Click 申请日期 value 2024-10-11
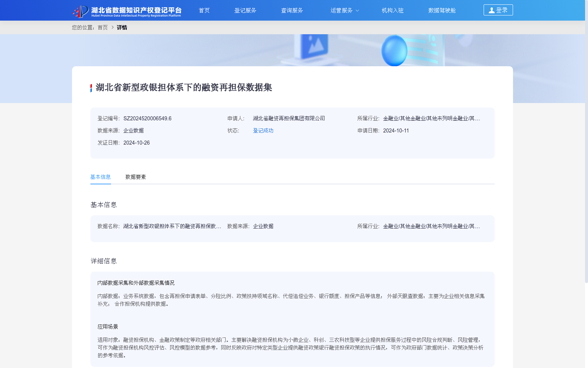 tap(396, 131)
